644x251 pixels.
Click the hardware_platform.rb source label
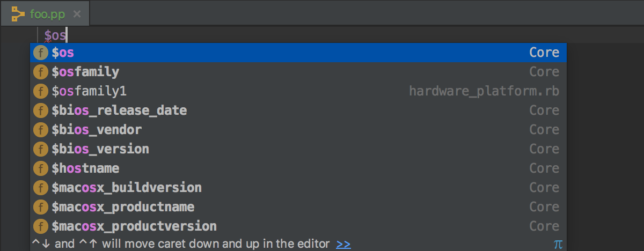[x=484, y=91]
